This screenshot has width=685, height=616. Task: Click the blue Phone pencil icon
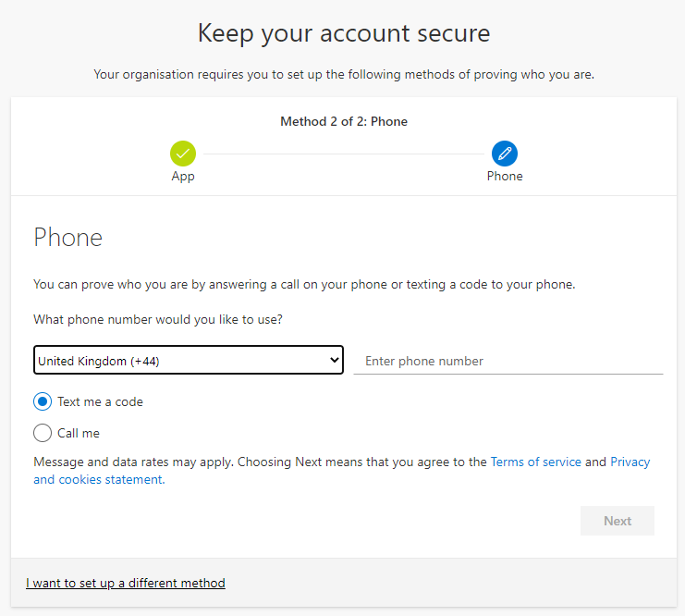(x=505, y=154)
